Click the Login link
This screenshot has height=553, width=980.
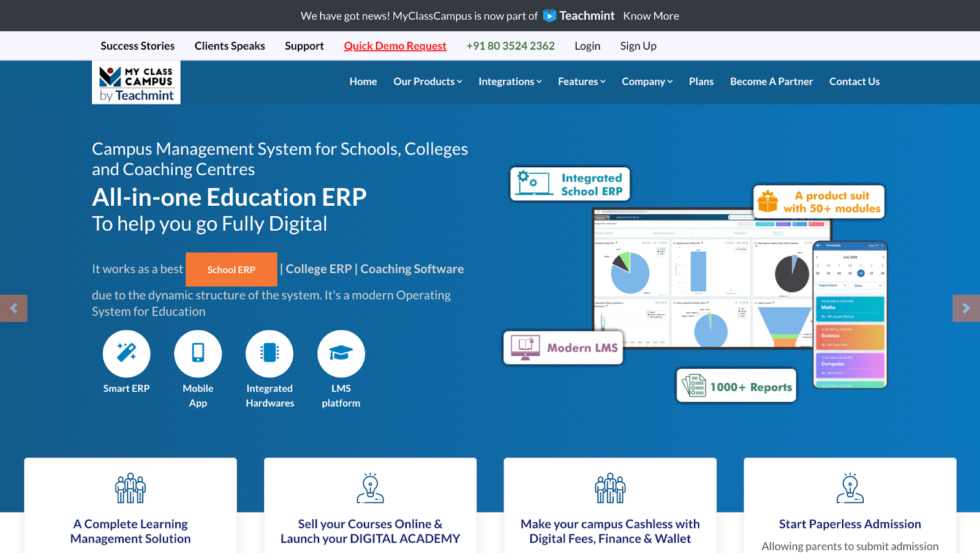(x=587, y=46)
